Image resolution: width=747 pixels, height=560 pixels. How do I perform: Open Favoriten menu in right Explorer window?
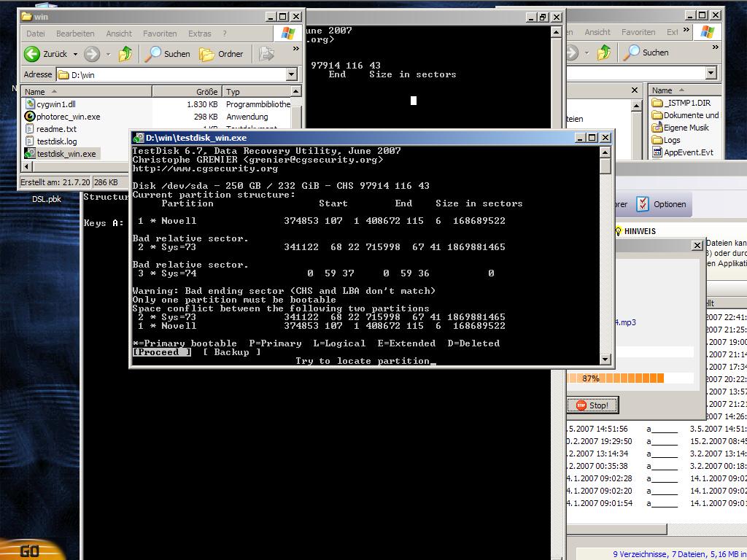click(x=638, y=32)
